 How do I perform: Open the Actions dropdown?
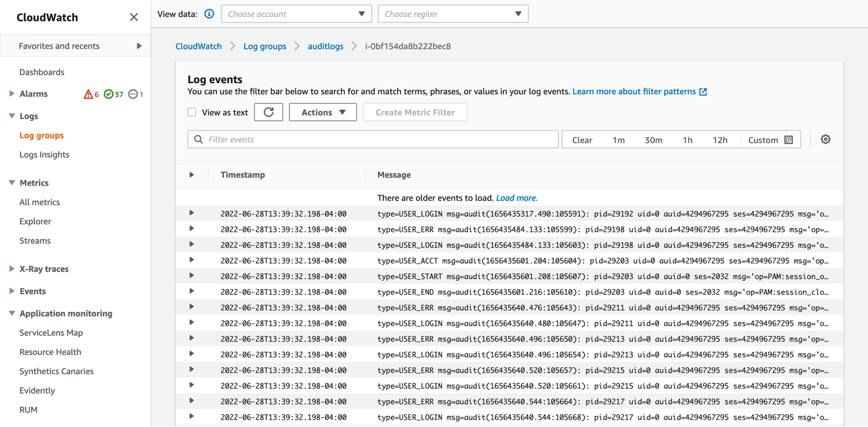pos(322,112)
